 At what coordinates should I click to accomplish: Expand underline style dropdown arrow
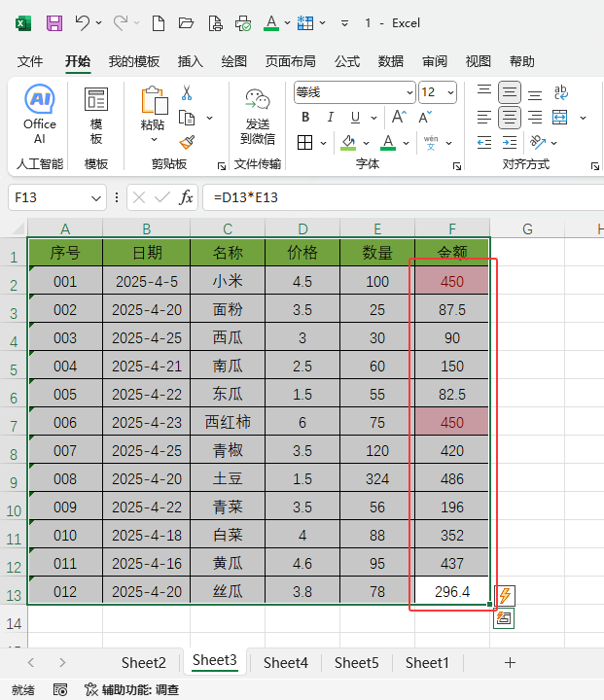tap(373, 118)
